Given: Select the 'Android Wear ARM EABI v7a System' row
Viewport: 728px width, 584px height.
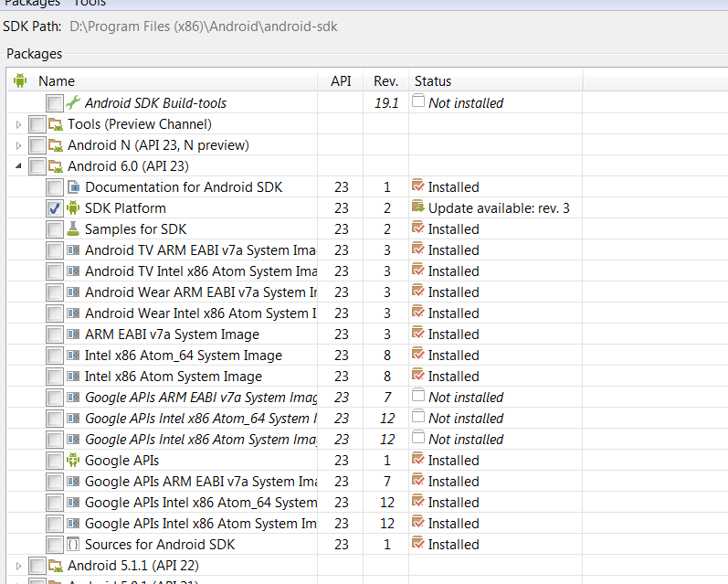Looking at the screenshot, I should click(201, 292).
